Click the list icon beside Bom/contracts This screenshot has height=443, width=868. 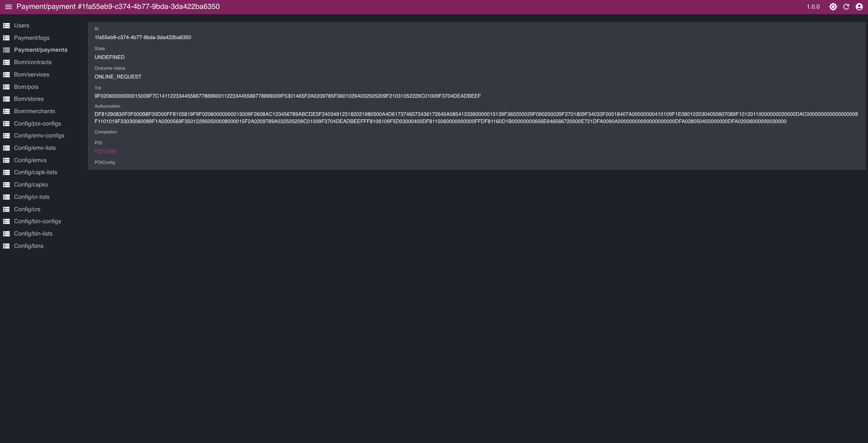pos(6,62)
